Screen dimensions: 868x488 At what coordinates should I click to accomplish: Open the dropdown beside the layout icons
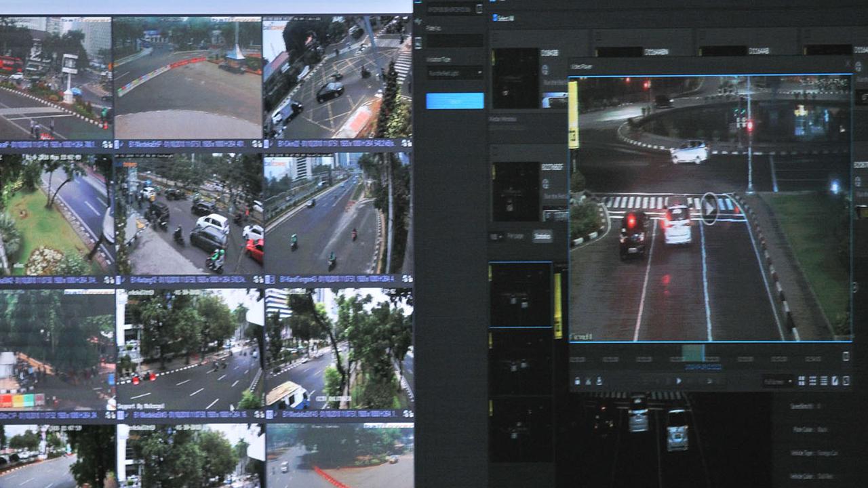(x=777, y=381)
